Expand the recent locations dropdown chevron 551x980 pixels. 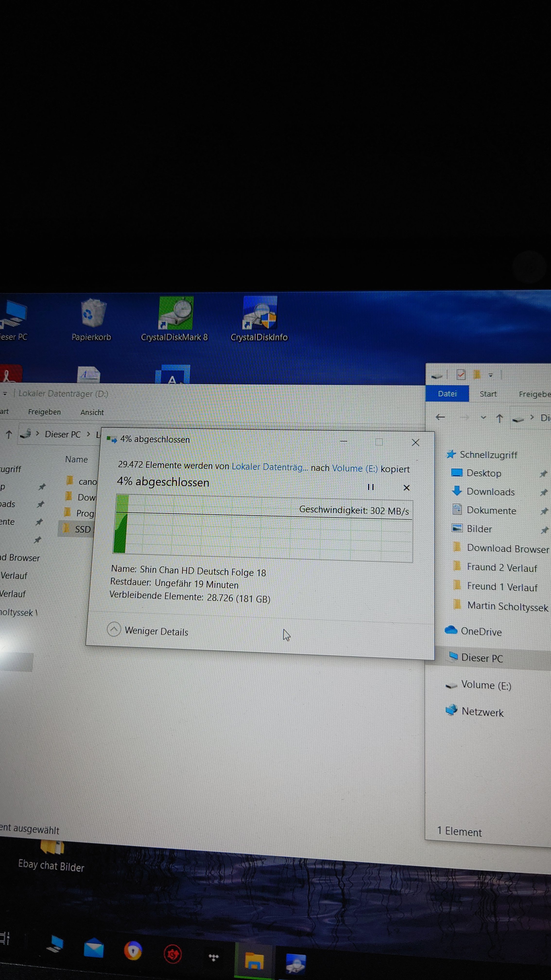click(x=483, y=418)
